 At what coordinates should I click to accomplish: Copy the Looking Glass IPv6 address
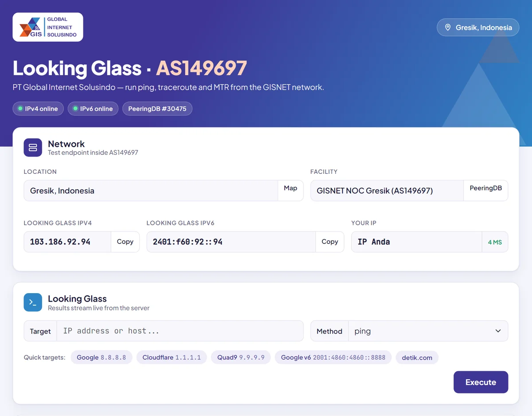coord(330,242)
